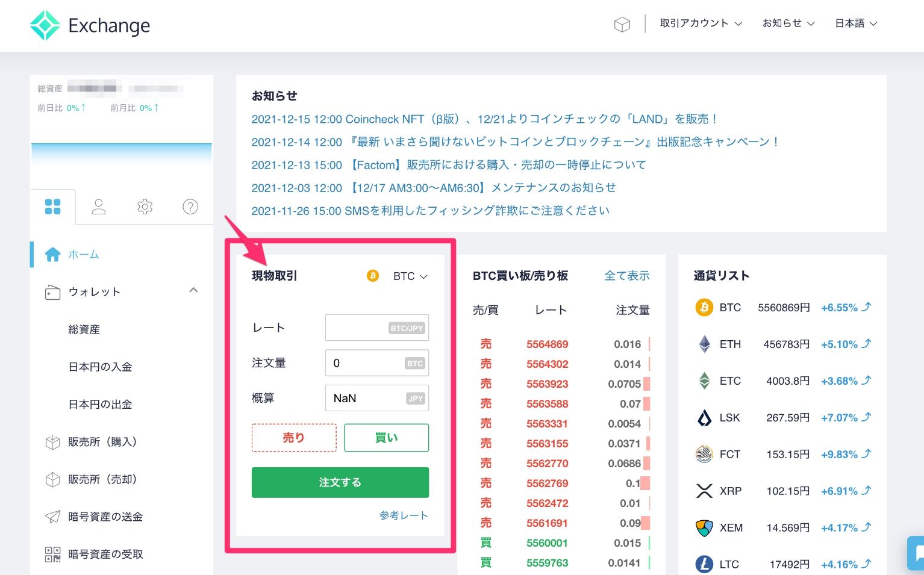Click the FCT icon in currency list
The height and width of the screenshot is (575, 924).
[x=704, y=455]
